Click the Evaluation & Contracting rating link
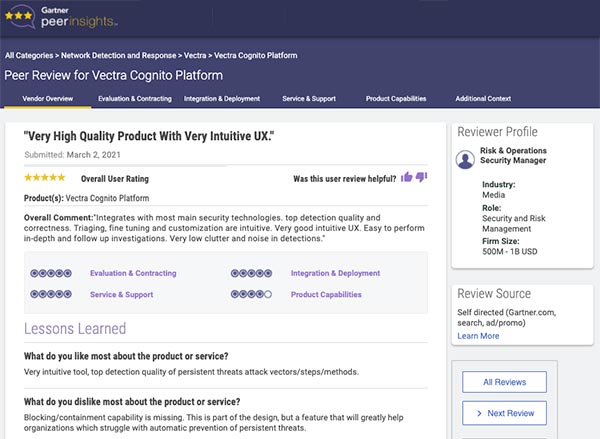The height and width of the screenshot is (439, 600). pyautogui.click(x=133, y=273)
